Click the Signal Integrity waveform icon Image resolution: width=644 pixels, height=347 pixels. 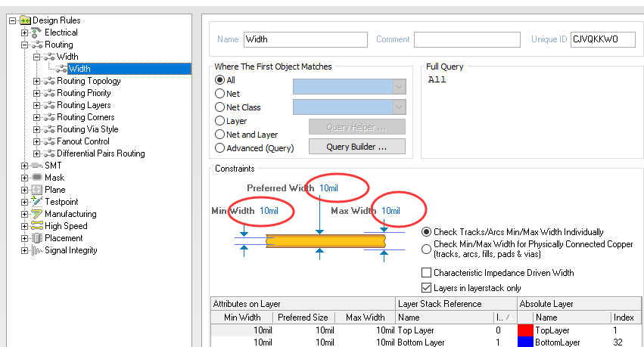click(37, 250)
